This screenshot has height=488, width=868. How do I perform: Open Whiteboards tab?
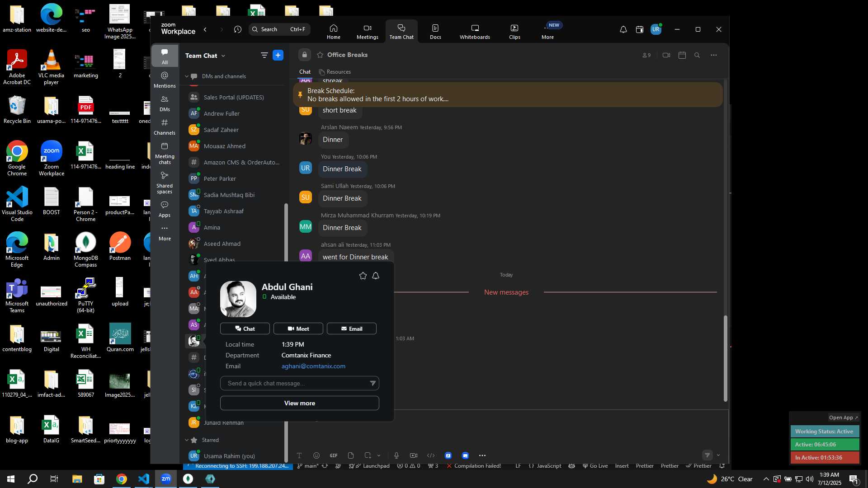(x=475, y=31)
